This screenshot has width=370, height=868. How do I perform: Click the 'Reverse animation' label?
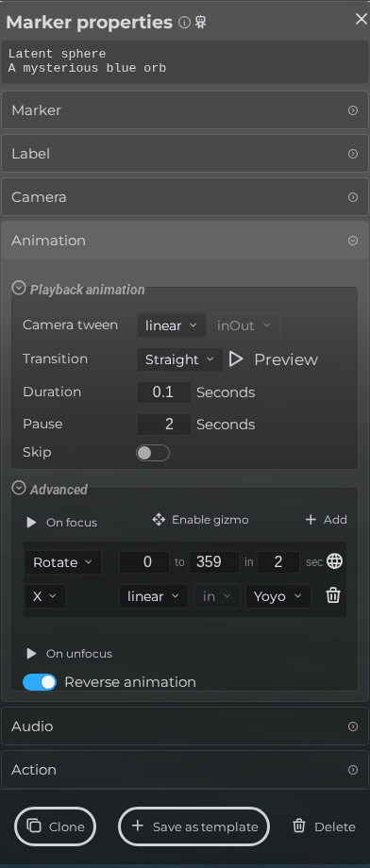tap(130, 682)
